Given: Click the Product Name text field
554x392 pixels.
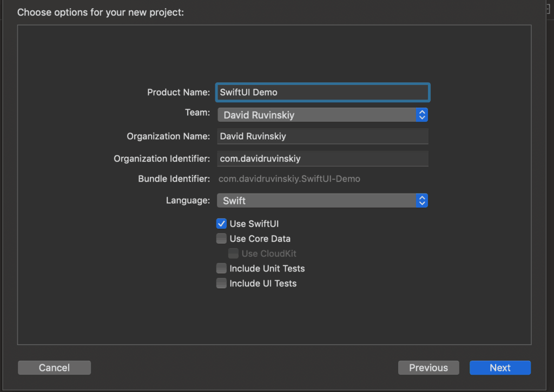Looking at the screenshot, I should pos(322,92).
